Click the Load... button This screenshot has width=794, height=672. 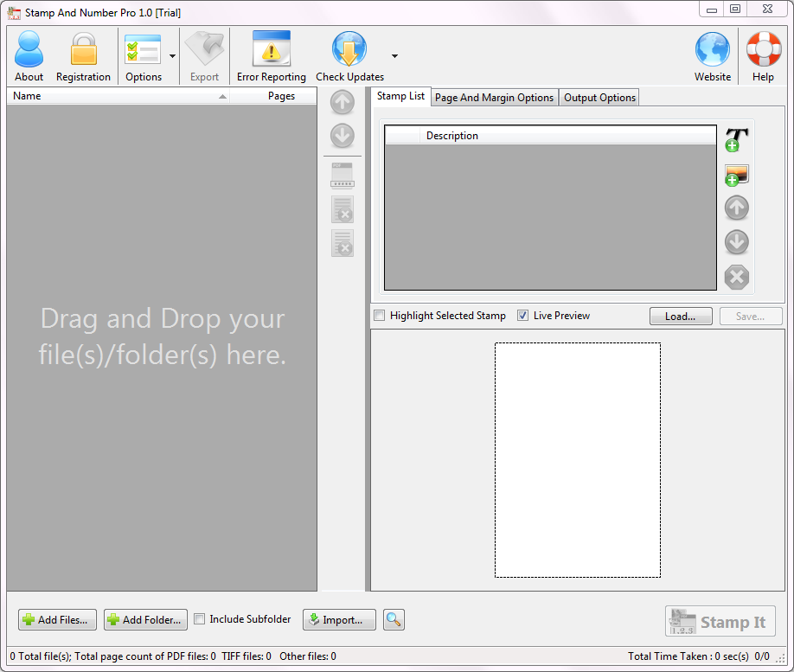point(680,317)
